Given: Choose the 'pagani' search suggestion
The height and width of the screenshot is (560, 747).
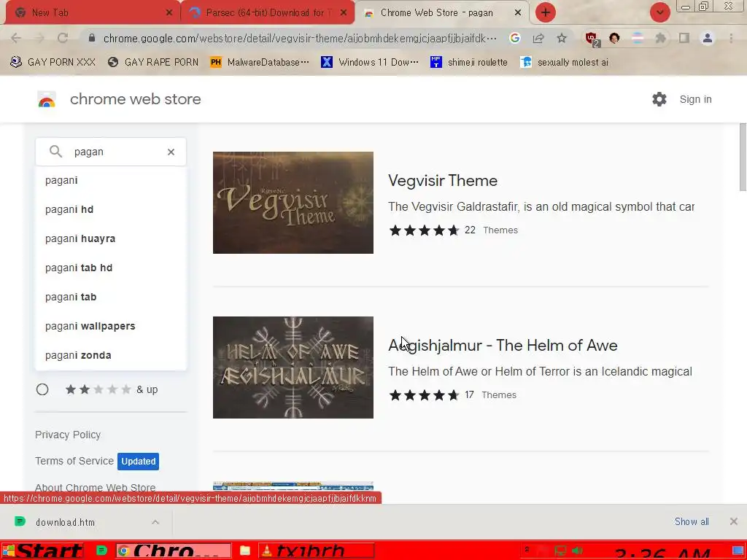Looking at the screenshot, I should [111, 181].
